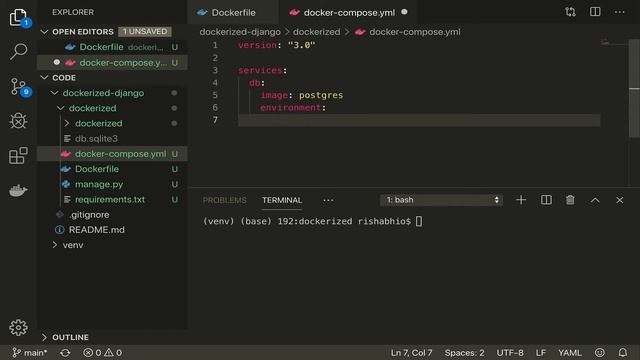The image size is (640, 360).
Task: Open notifications bell in status bar
Action: click(622, 353)
